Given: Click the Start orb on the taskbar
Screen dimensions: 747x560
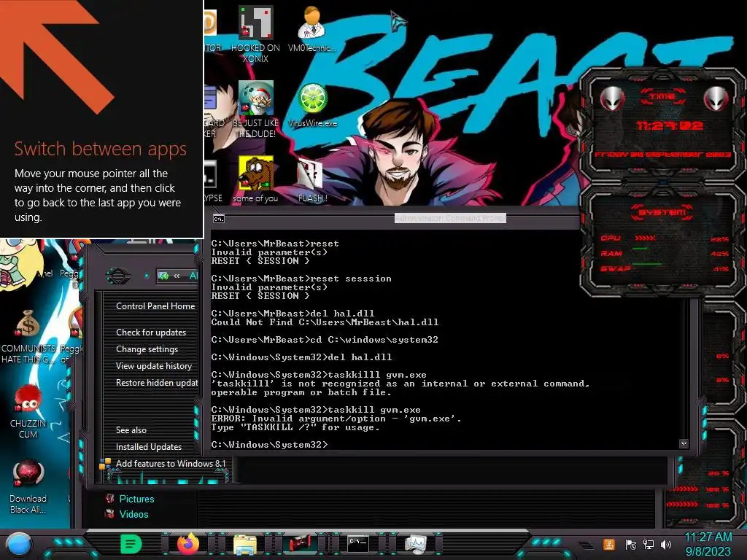Looking at the screenshot, I should tap(18, 544).
